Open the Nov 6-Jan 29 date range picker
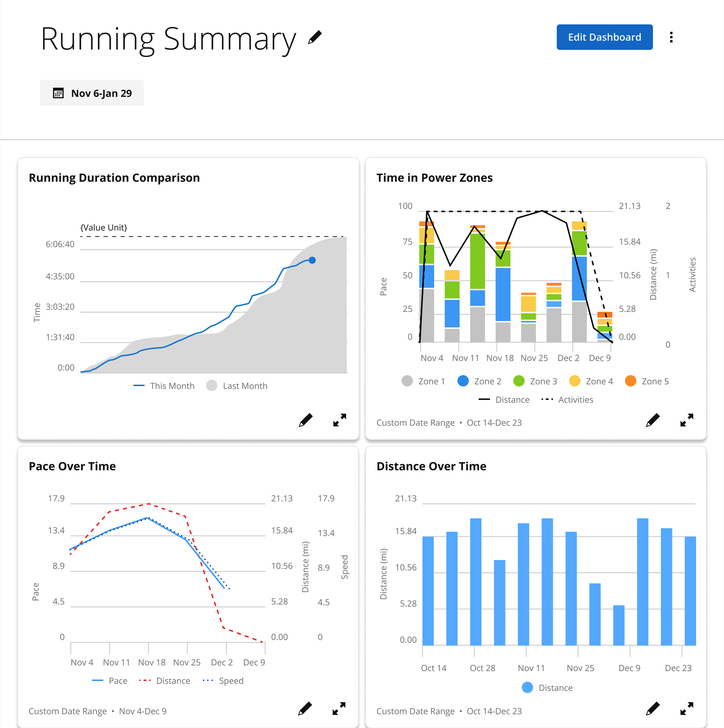Image resolution: width=724 pixels, height=728 pixels. 92,93
